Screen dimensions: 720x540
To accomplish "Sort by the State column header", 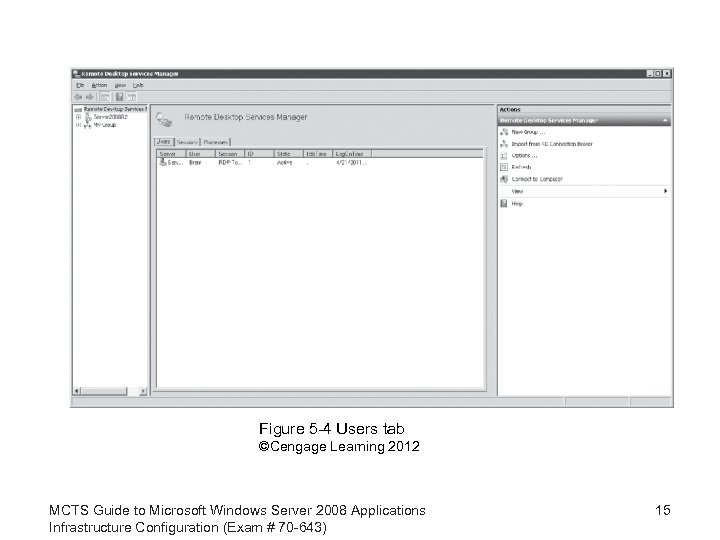I will [x=288, y=154].
